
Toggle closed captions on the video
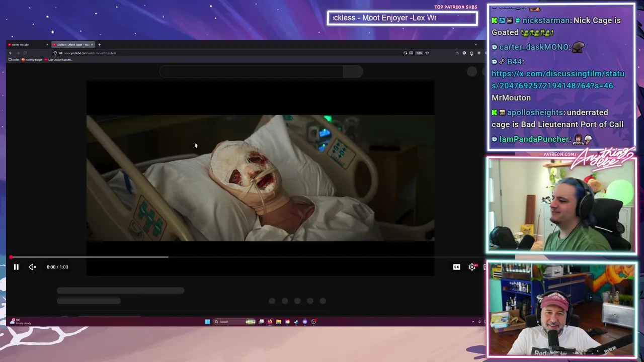click(x=456, y=267)
